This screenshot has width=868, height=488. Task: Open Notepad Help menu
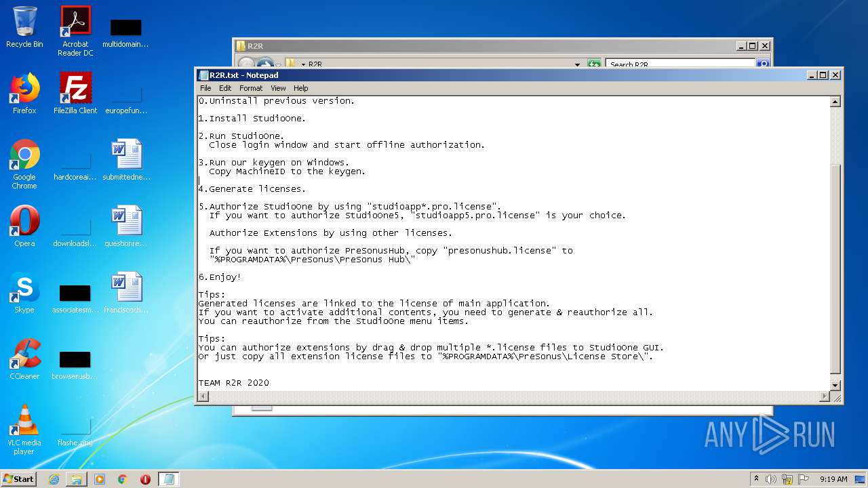click(301, 88)
